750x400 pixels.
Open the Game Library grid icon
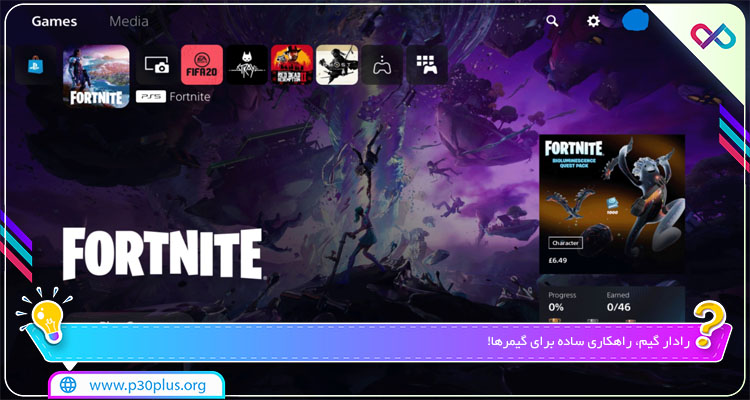(427, 65)
